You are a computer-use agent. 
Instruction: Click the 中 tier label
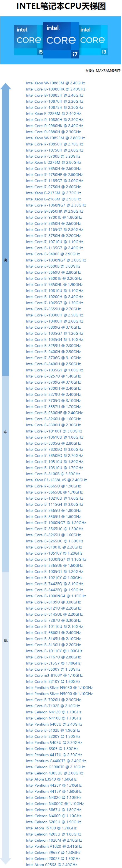pos(5,432)
